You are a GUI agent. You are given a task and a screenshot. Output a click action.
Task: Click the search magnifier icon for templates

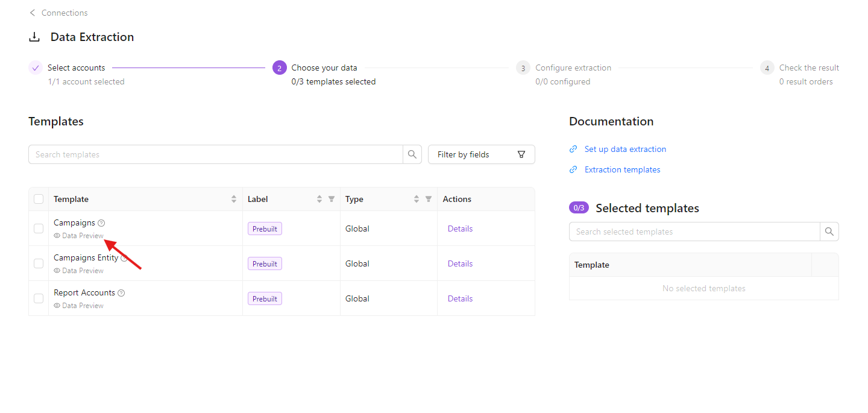[412, 154]
